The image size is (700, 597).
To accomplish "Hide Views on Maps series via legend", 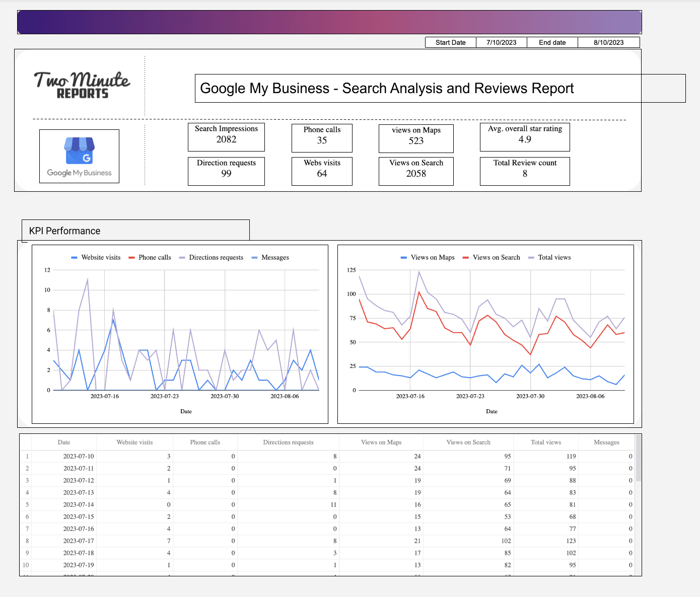I will click(x=432, y=257).
